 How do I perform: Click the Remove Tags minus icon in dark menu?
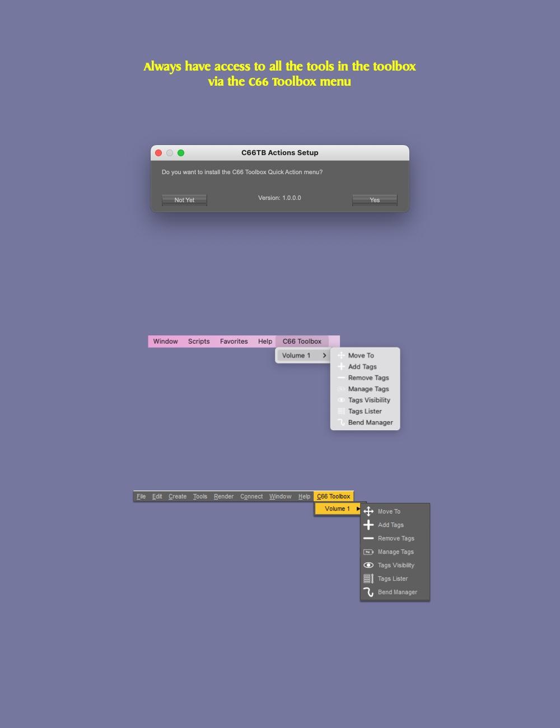tap(368, 538)
